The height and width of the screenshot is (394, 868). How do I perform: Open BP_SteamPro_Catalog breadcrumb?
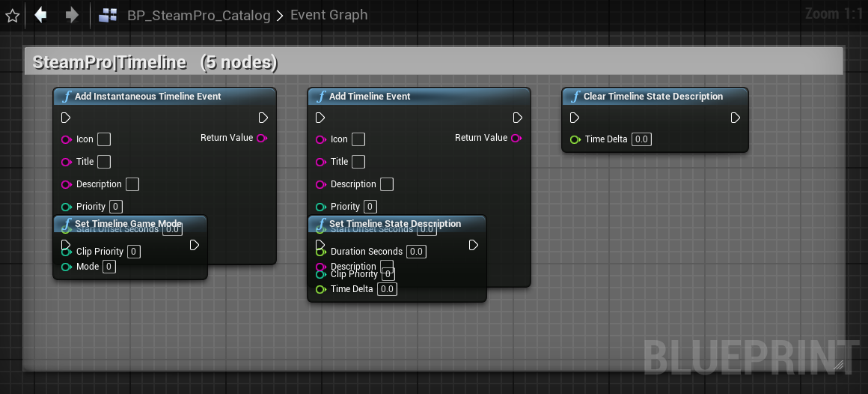(x=199, y=16)
